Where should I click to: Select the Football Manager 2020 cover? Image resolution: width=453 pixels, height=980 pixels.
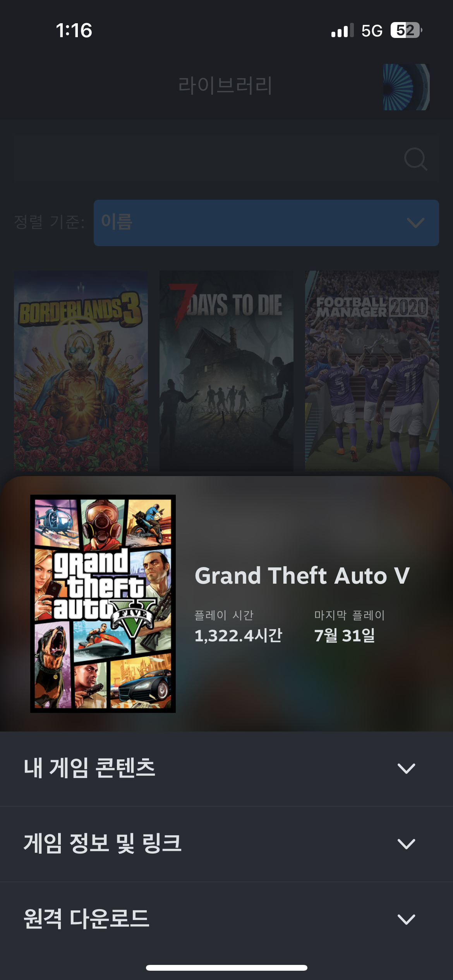[x=372, y=371]
